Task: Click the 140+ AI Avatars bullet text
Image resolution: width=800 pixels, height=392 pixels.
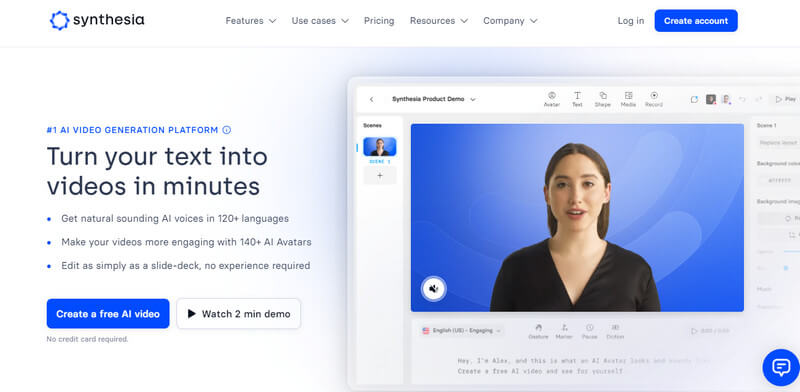Action: point(186,242)
